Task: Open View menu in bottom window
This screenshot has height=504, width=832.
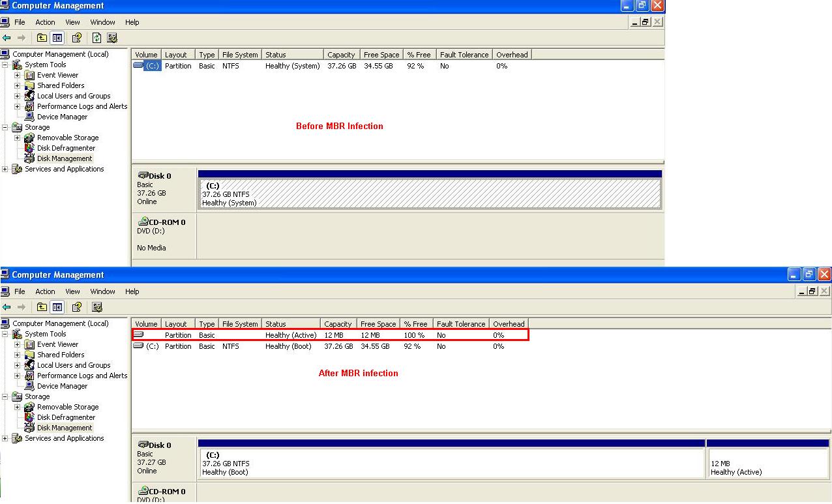Action: pos(72,291)
